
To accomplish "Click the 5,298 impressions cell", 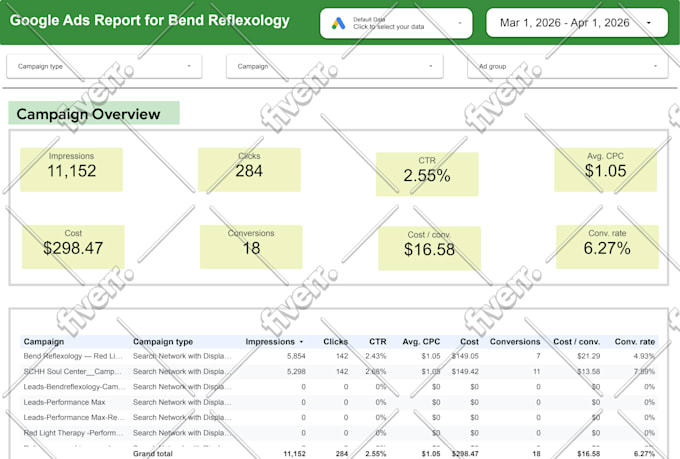I will click(296, 371).
